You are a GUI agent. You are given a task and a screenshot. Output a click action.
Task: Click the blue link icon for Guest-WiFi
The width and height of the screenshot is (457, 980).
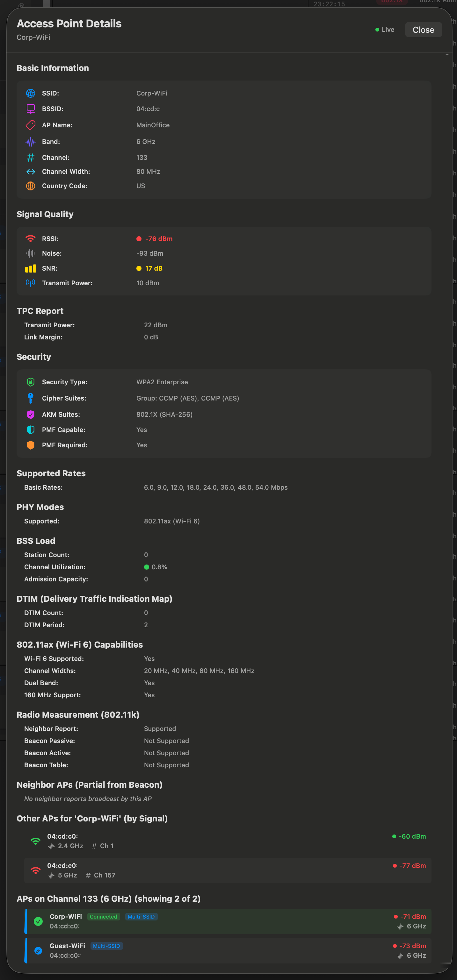pyautogui.click(x=38, y=951)
